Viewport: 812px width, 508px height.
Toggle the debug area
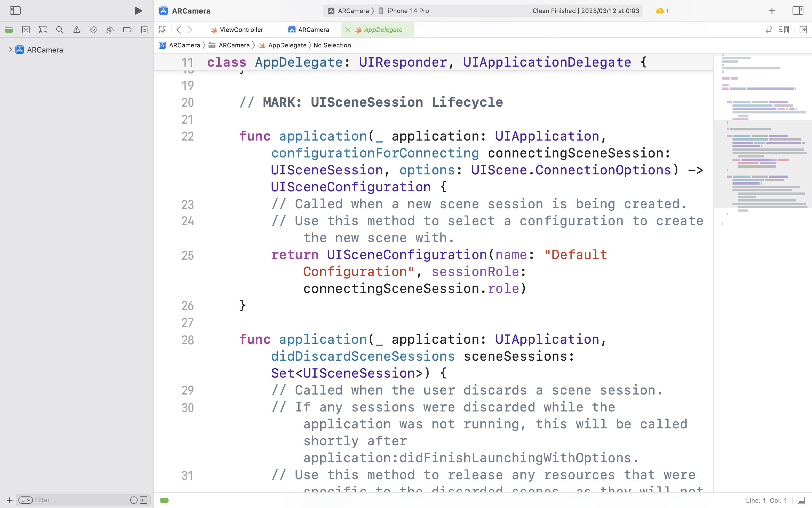[801, 500]
